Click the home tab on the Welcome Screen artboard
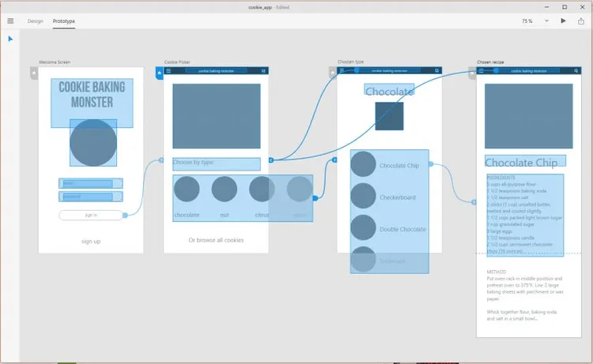Image resolution: width=593 pixels, height=364 pixels. click(x=34, y=73)
